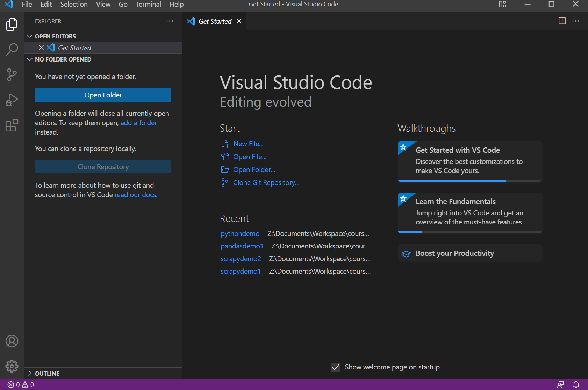Viewport: 588px width, 390px height.
Task: Click the add a folder link
Action: tap(139, 123)
